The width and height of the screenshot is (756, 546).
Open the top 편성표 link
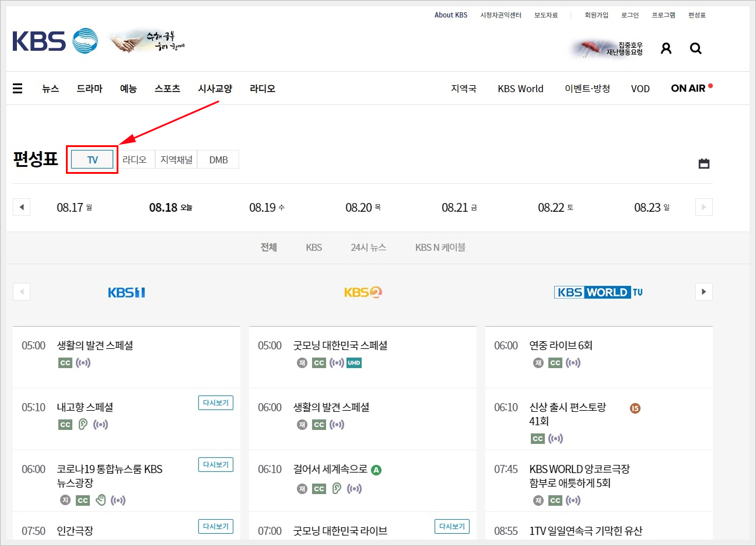click(697, 15)
